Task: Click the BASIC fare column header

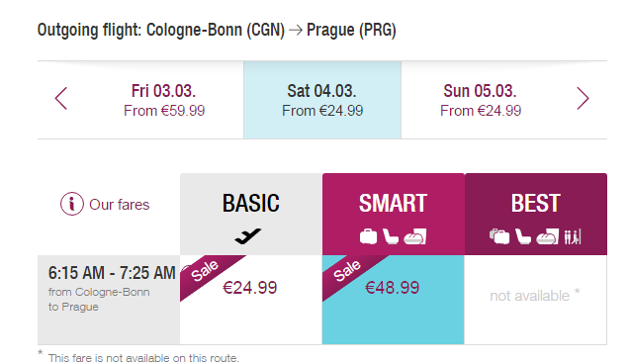Action: pyautogui.click(x=251, y=214)
